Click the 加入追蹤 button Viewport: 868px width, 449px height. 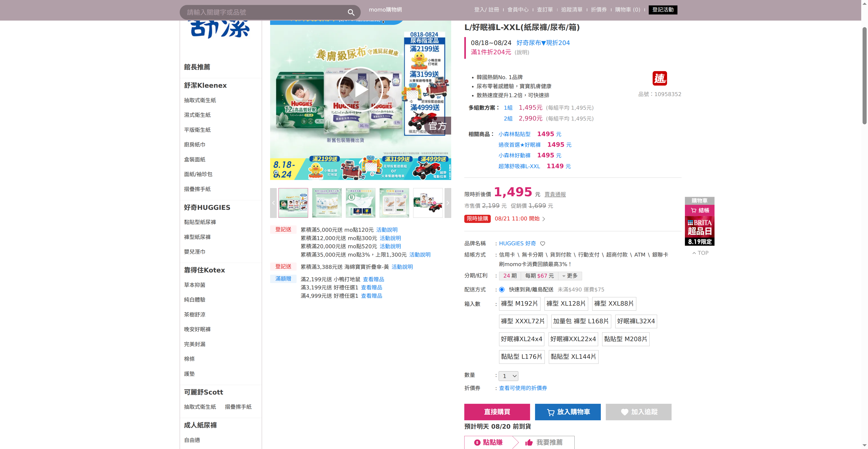(639, 412)
